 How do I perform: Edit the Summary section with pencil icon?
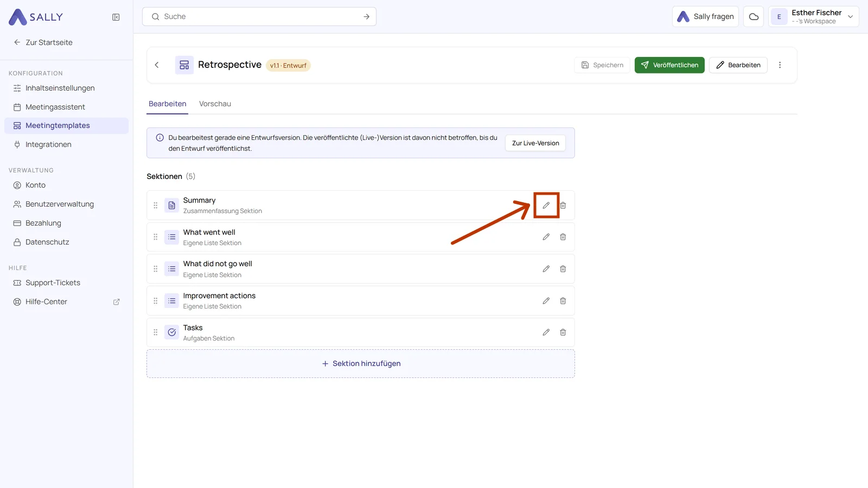(546, 206)
